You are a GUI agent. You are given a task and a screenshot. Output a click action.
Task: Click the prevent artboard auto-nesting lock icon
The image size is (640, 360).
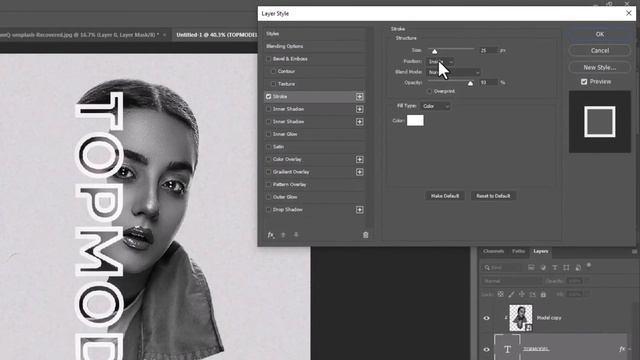(532, 294)
